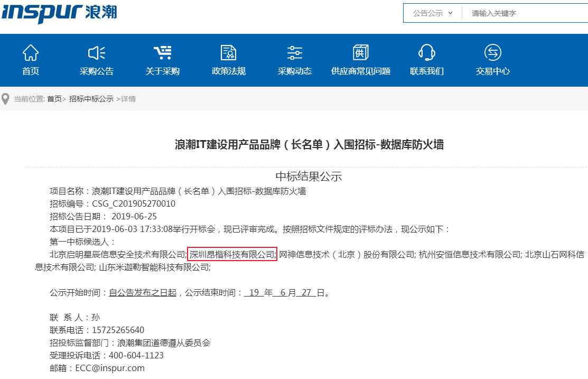Click the 关于采购 shopping cart icon
Viewport: 588px width, 379px height.
pos(162,53)
